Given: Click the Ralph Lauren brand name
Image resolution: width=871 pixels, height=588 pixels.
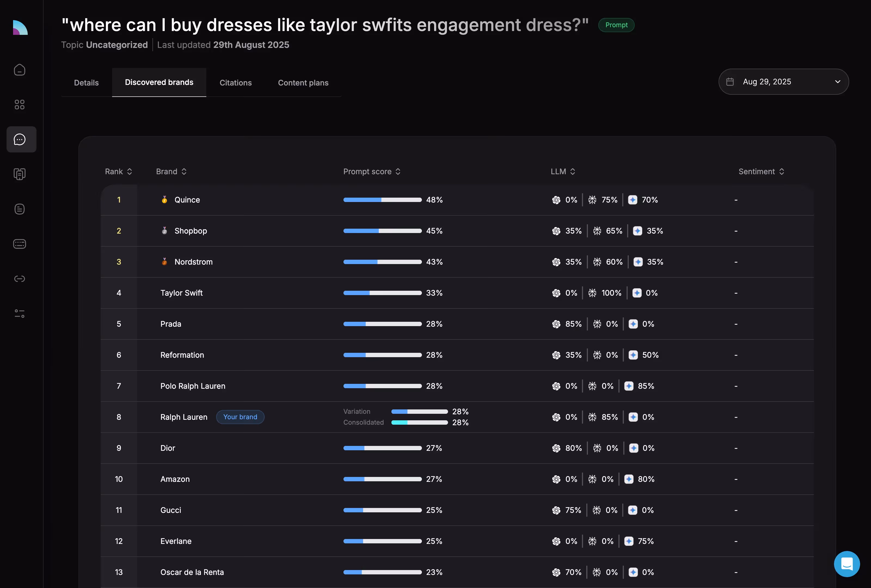Looking at the screenshot, I should pyautogui.click(x=184, y=417).
